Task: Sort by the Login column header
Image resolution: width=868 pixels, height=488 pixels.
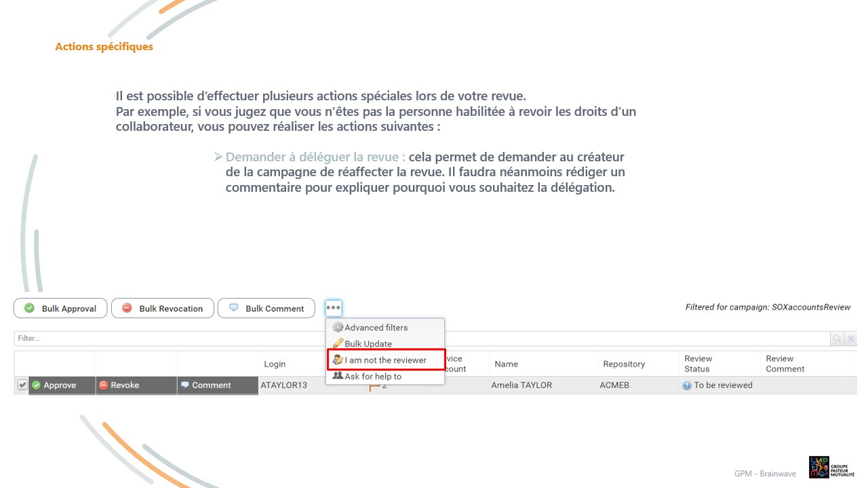Action: tap(275, 364)
